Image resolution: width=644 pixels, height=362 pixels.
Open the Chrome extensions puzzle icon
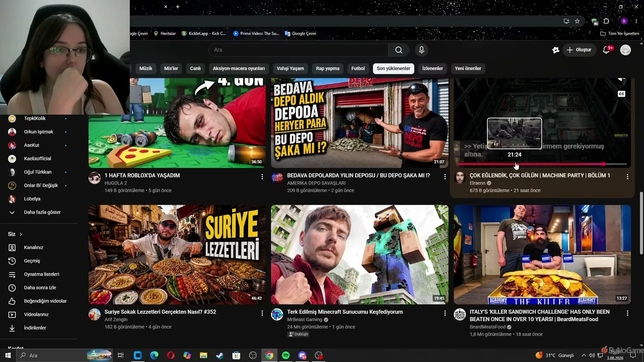(606, 21)
